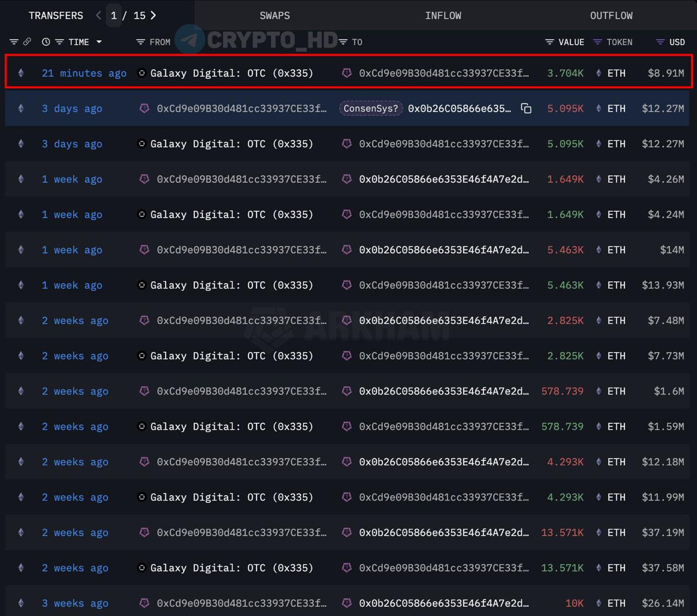Open Galaxy Digital sender in green 5.095K row
697x616 pixels.
(x=232, y=144)
